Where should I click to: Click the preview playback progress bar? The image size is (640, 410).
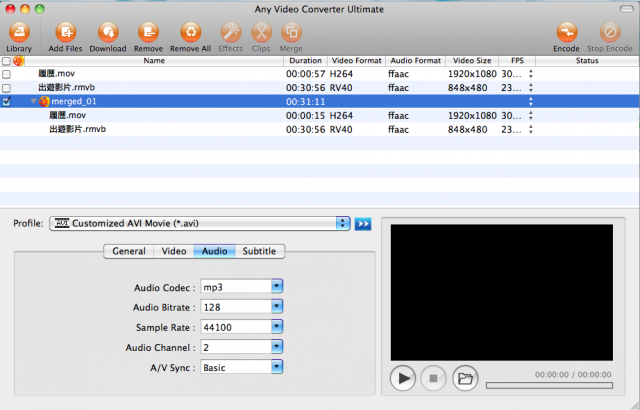pos(549,385)
